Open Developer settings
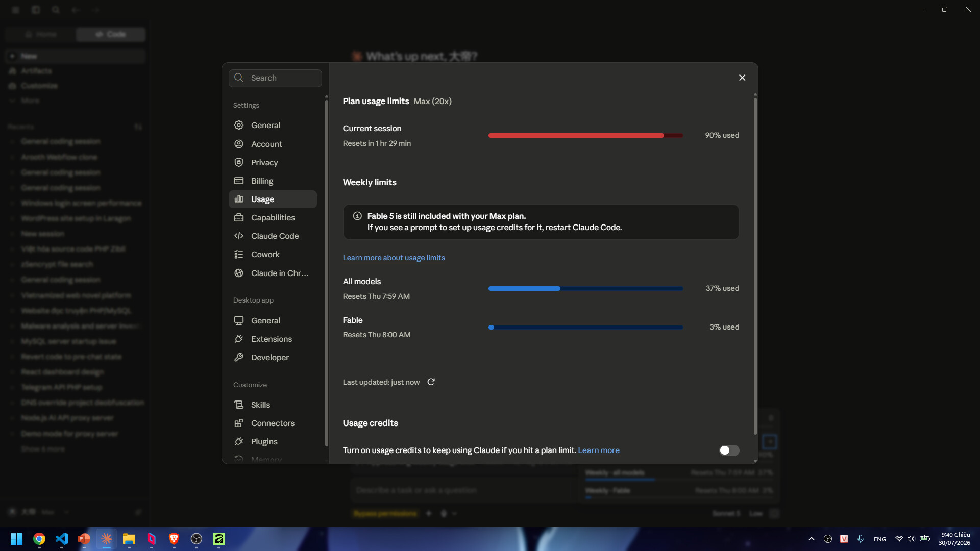Screen dimensions: 980x551 point(273,357)
